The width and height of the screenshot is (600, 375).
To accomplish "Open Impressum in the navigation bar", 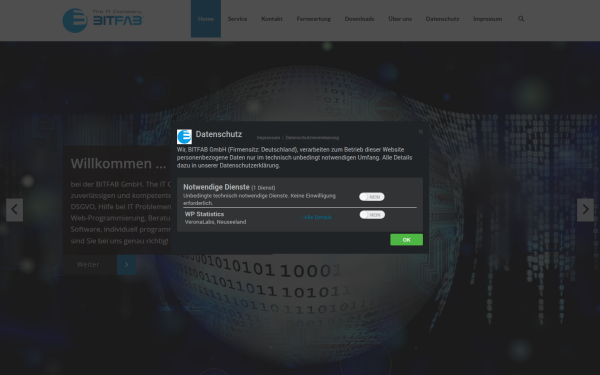I will pos(488,19).
